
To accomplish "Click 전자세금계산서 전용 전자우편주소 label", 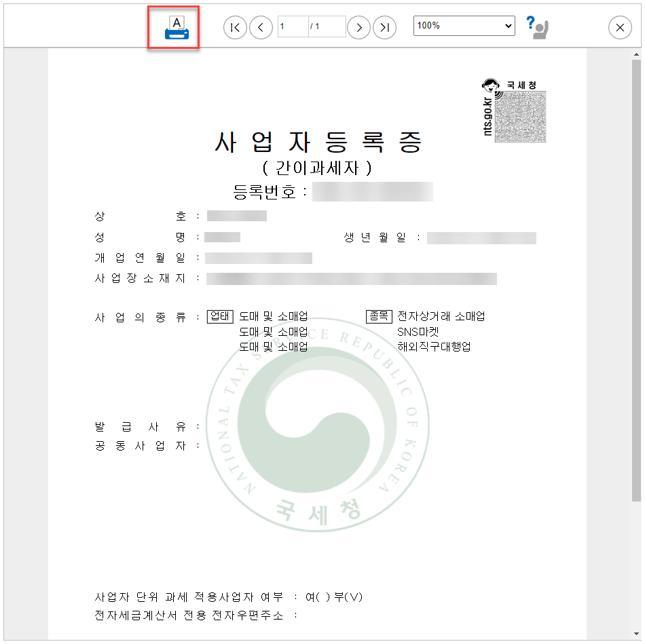I will 189,615.
